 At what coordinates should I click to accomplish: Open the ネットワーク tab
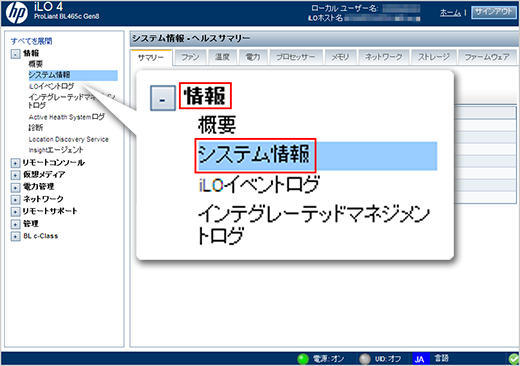384,57
